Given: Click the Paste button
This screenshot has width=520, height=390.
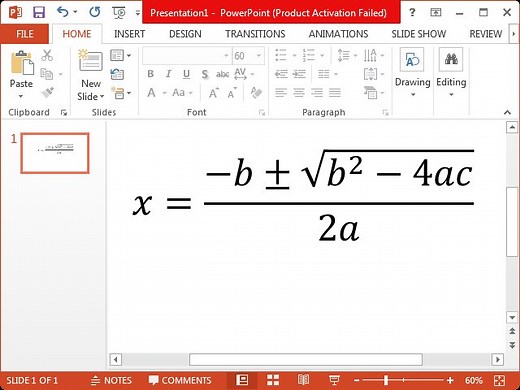Looking at the screenshot, I should coord(21,74).
